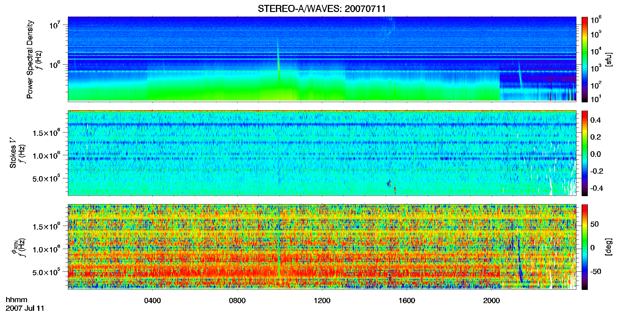This screenshot has width=644, height=332.
Task: Click the -0.4 value on Stokes color bar
Action: [x=597, y=188]
